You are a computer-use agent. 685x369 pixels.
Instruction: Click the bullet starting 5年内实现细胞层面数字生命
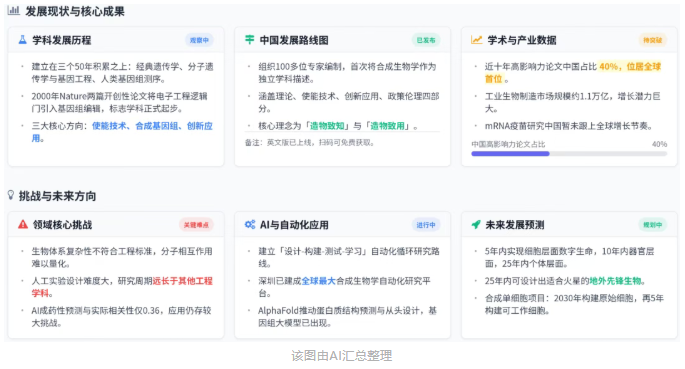570,257
